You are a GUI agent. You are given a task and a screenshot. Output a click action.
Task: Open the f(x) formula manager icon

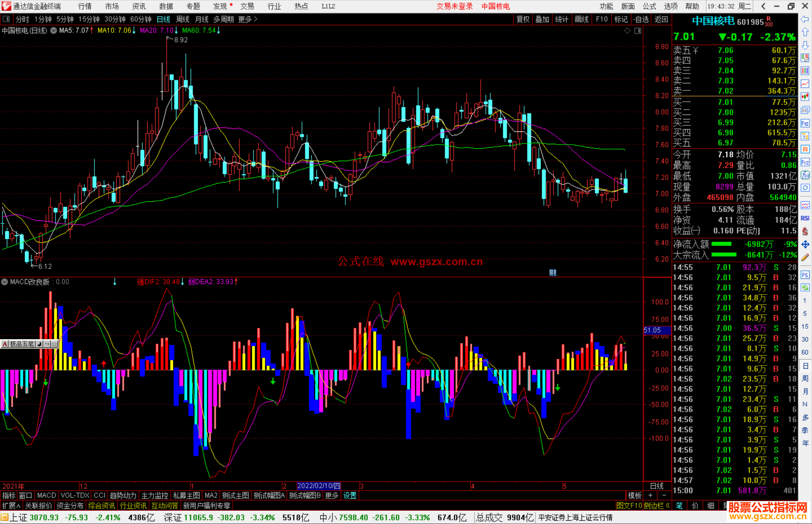pos(805,175)
